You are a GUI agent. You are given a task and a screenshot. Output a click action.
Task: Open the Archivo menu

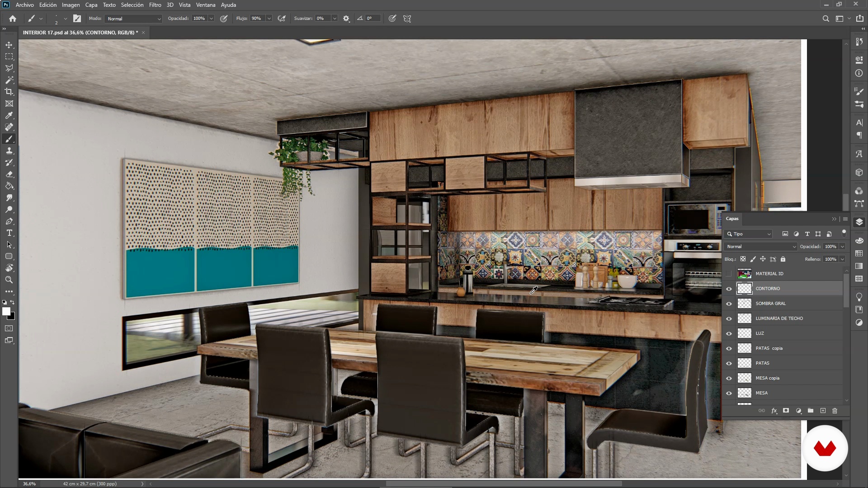(24, 5)
